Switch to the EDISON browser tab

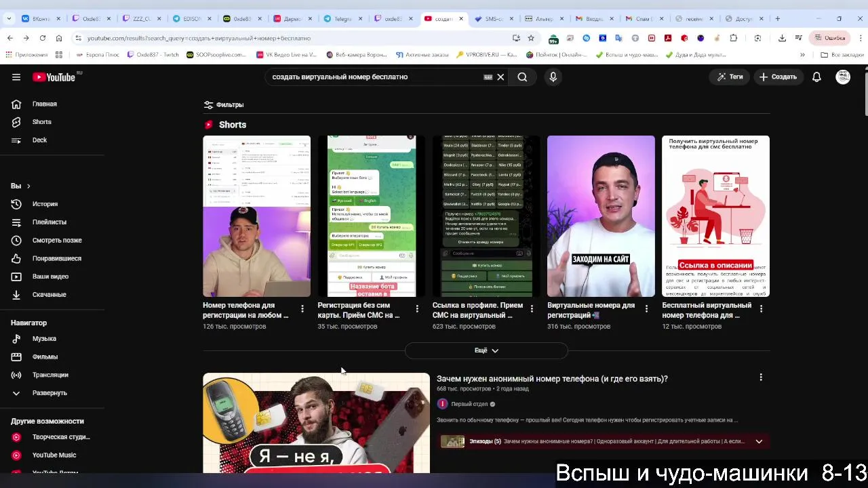(193, 19)
